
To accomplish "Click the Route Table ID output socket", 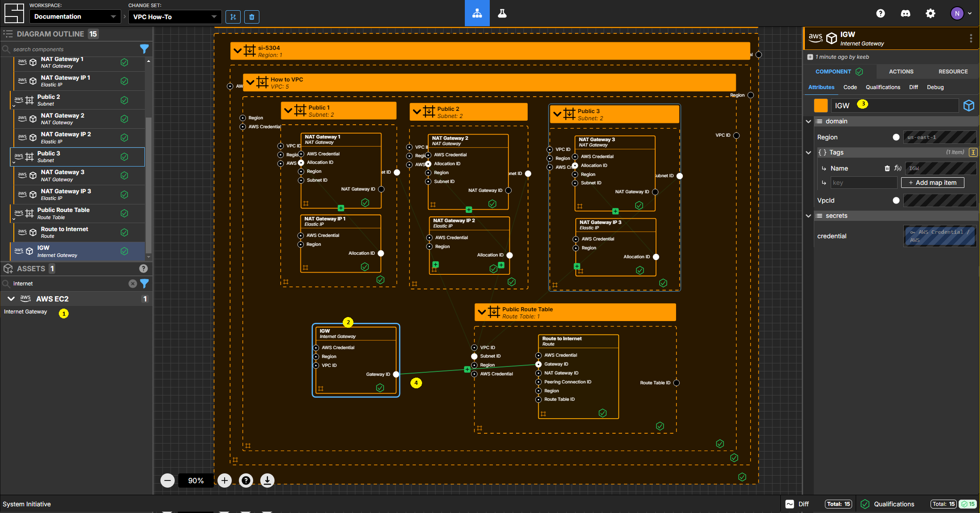I will (x=677, y=383).
